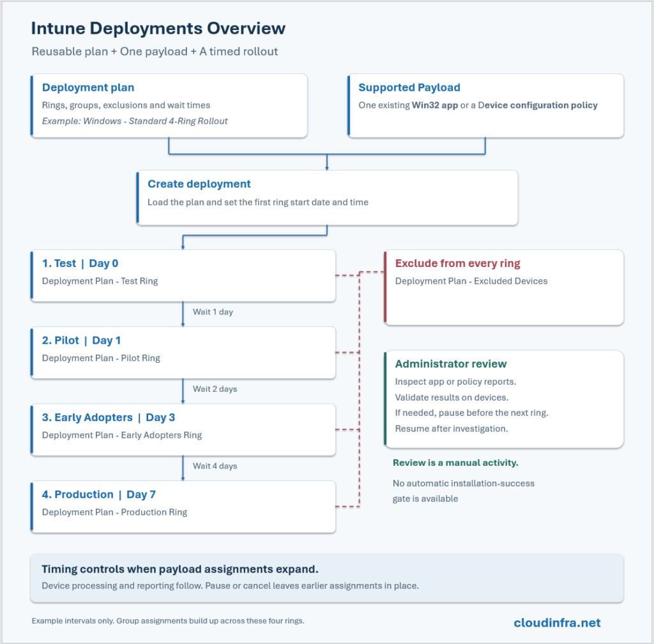Click the '2. Pilot | Day 1' ring heading

click(81, 341)
